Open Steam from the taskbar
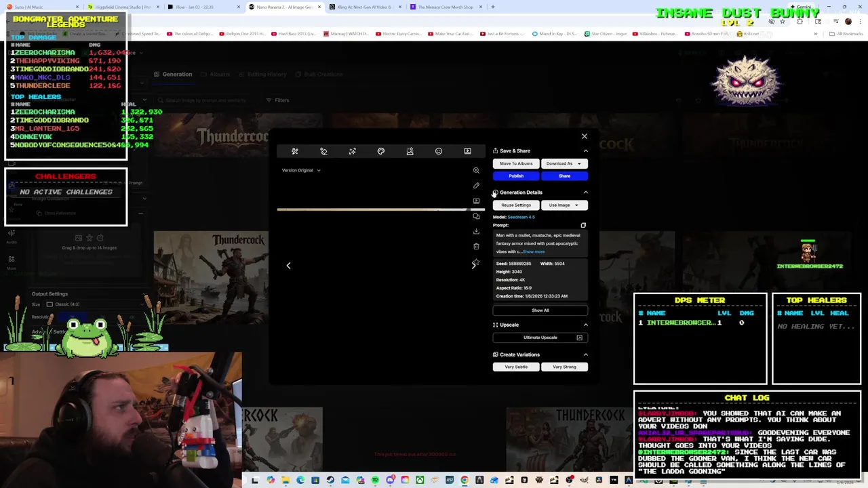Viewport: 868px width, 488px height. (330, 481)
